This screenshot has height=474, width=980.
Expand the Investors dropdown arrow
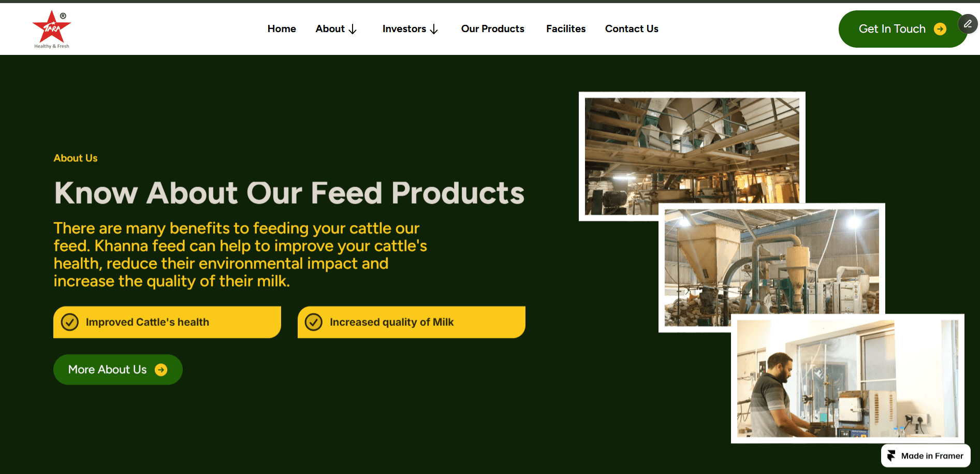pos(434,30)
